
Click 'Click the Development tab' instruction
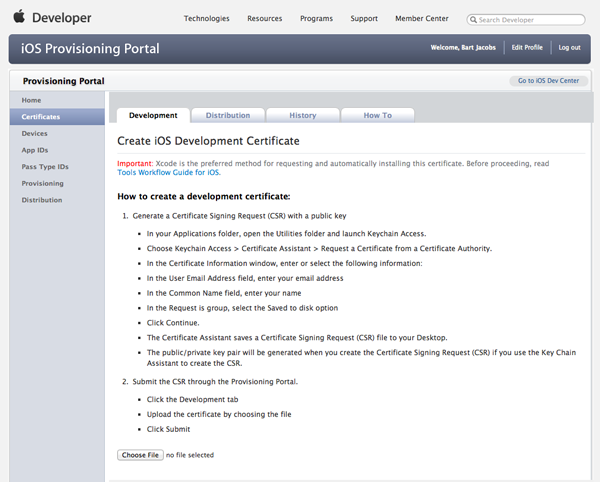coord(192,399)
